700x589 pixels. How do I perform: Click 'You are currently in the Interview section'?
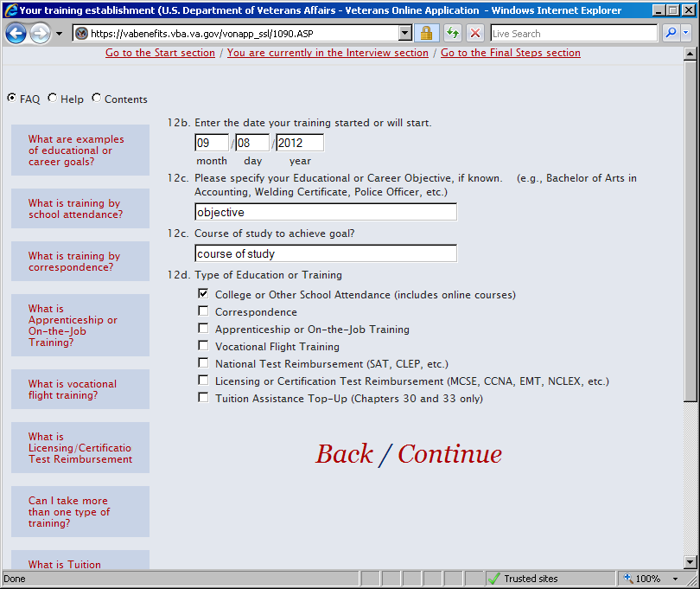click(328, 53)
